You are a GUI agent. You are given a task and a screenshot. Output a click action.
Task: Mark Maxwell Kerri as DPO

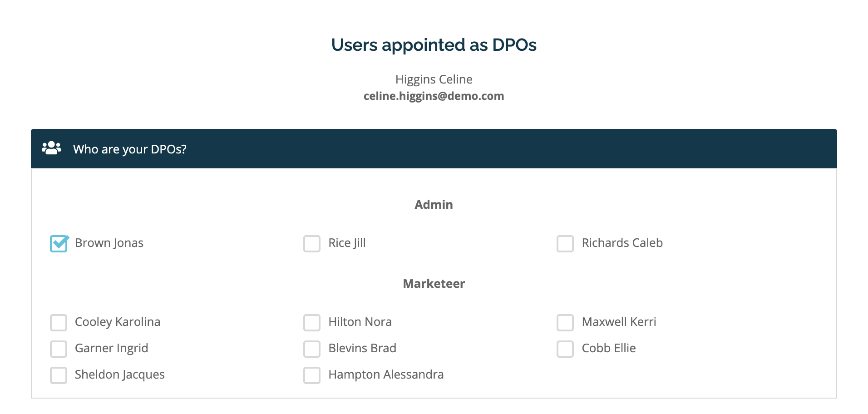pos(565,323)
